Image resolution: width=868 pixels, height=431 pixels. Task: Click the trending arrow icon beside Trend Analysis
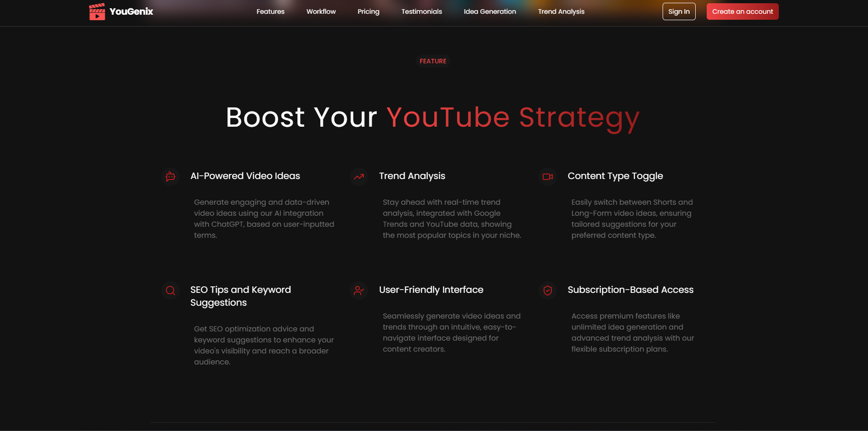pos(359,177)
